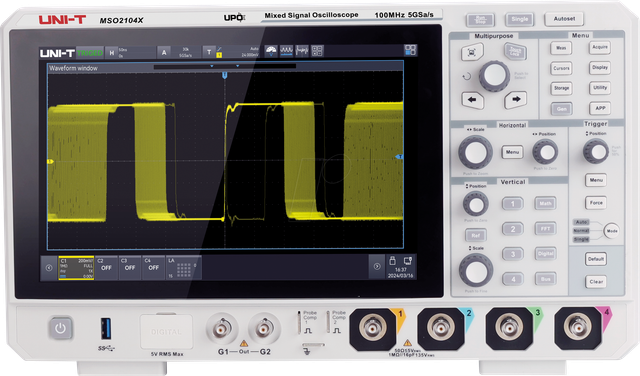640x376 pixels.
Task: Push the Vertical Scale knob
Action: [x=476, y=270]
